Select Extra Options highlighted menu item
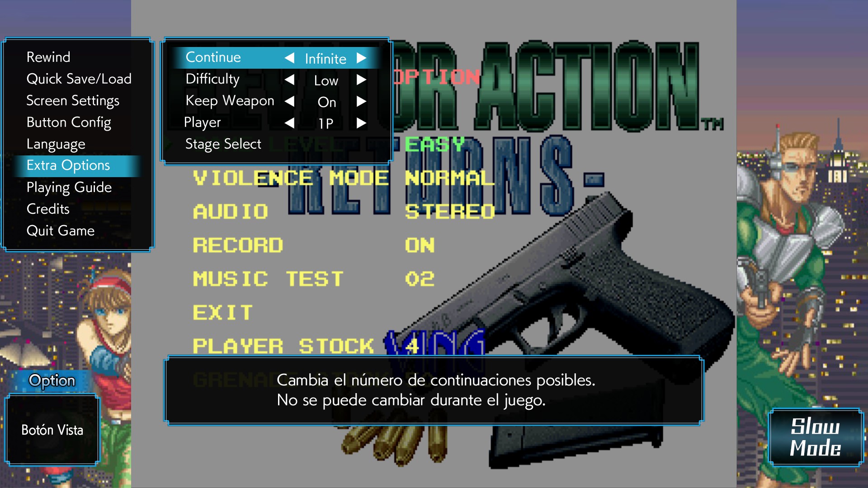This screenshot has height=488, width=868. [69, 165]
